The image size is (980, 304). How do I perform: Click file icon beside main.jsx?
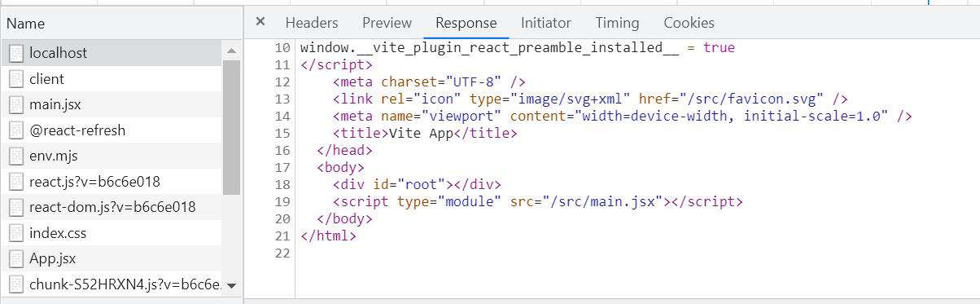[x=15, y=104]
